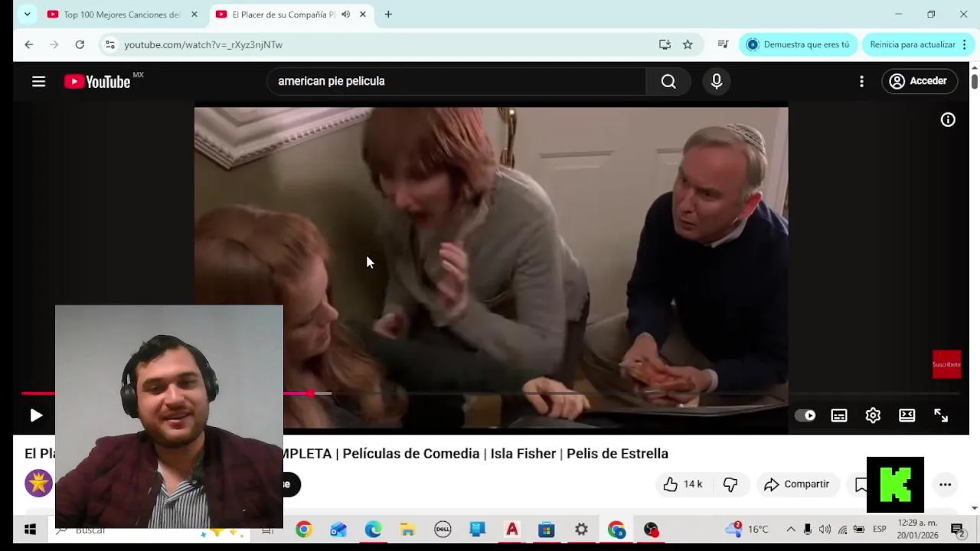Play the paused video
The image size is (980, 551).
point(36,416)
